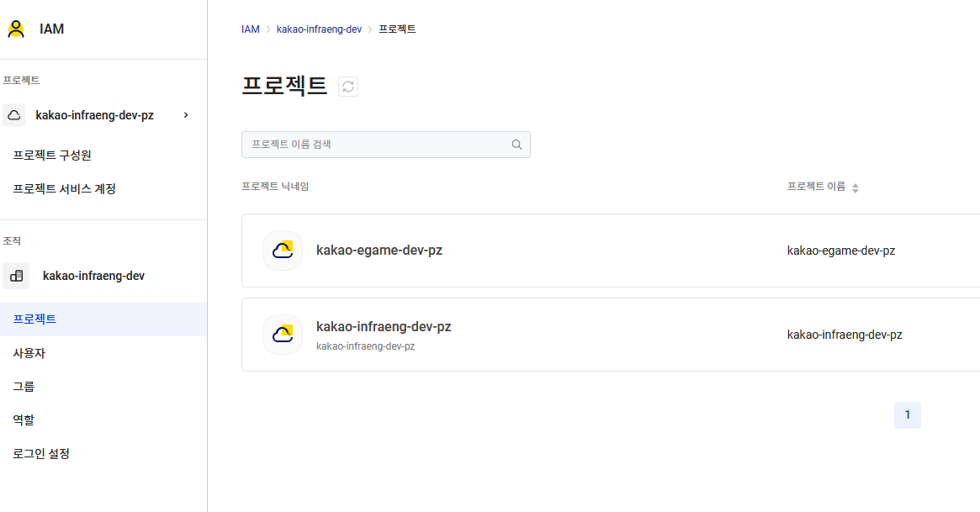Click the kakao-infraeng-dev organization name in sidebar

[x=93, y=276]
